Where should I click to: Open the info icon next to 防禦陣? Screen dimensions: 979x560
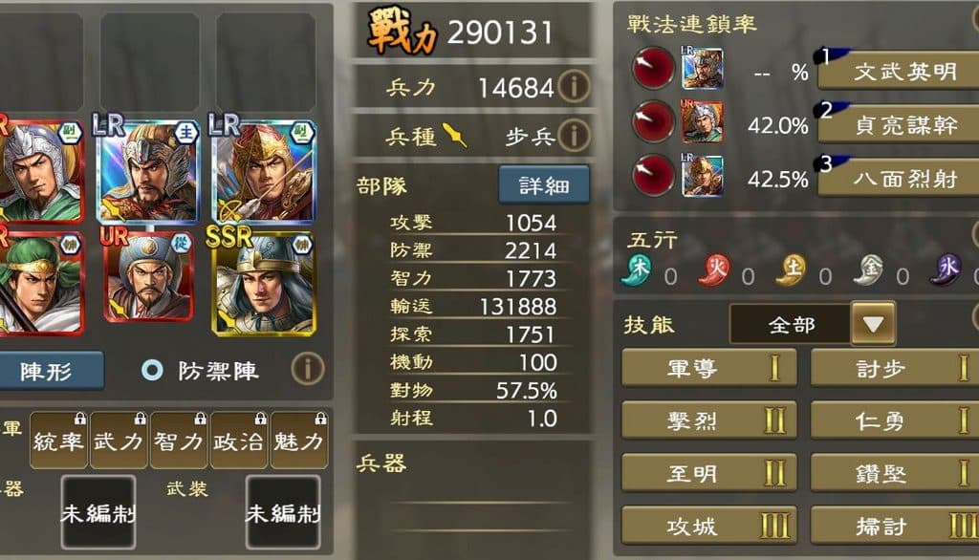tap(307, 369)
